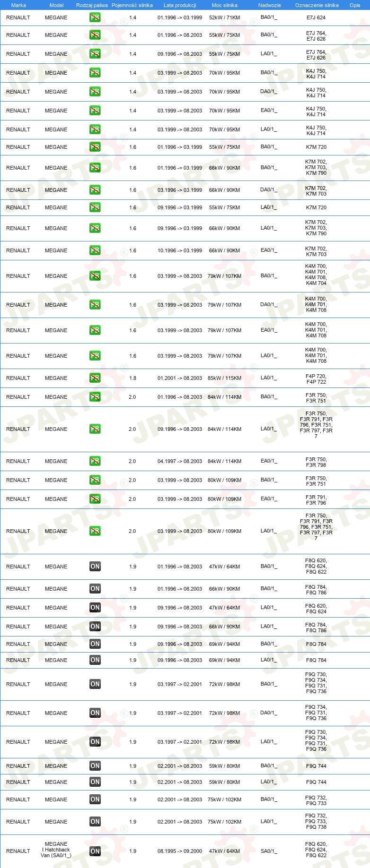Click the PB icon in the 1.4 55kW LA0/1_ row
Image resolution: width=370 pixels, height=868 pixels.
[x=95, y=54]
